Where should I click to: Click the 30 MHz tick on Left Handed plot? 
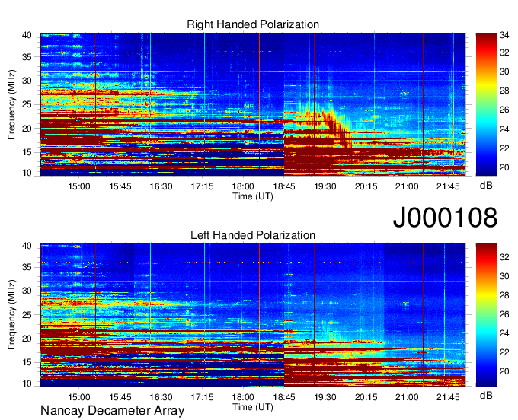[x=27, y=291]
